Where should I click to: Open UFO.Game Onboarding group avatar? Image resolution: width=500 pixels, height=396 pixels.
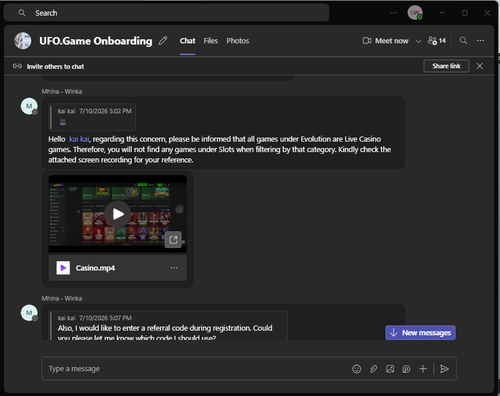coord(23,41)
